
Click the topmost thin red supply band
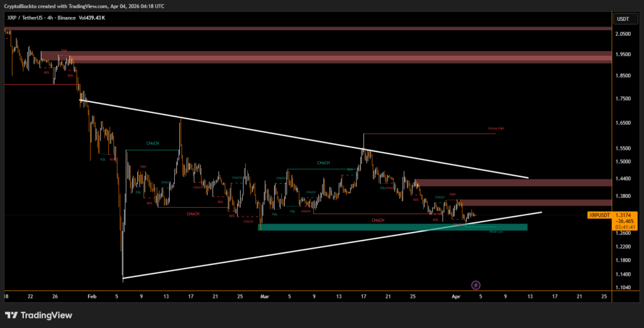tap(308, 28)
